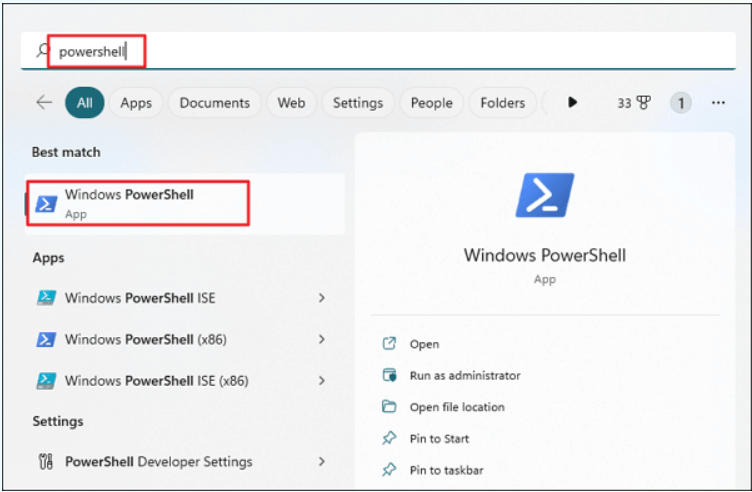Click the Settings section heading in results
The image size is (752, 492).
58,421
